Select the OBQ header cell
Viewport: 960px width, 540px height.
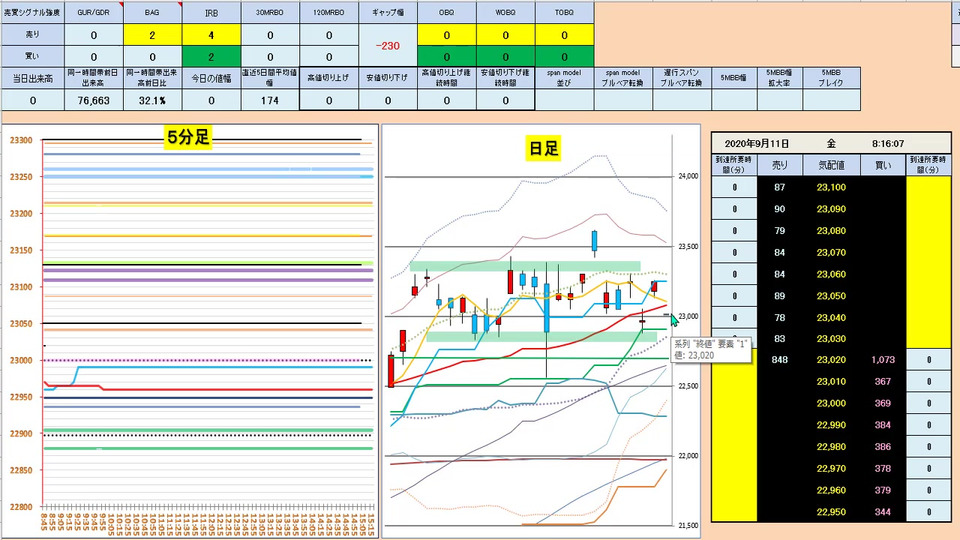[x=446, y=12]
